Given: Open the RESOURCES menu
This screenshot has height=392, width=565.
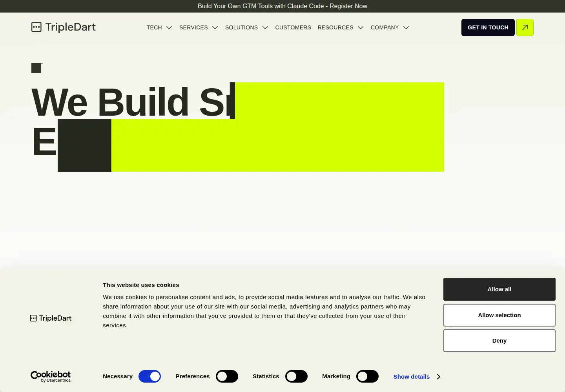Looking at the screenshot, I should 335,27.
